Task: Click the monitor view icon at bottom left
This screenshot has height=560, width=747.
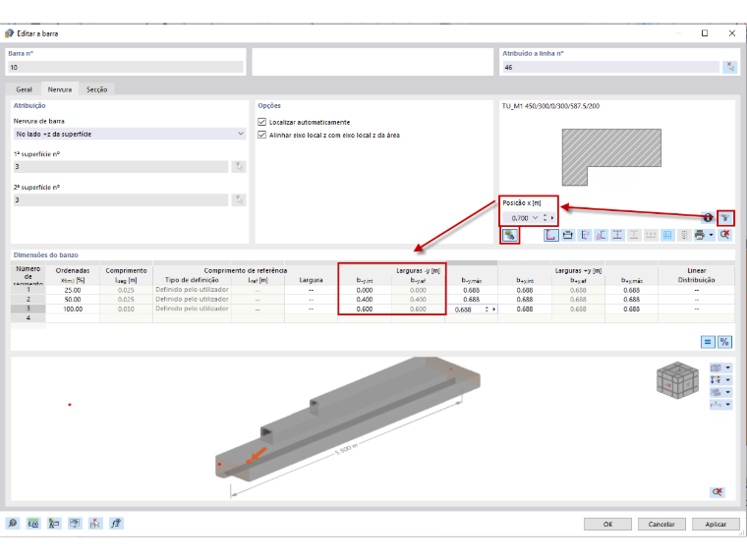Action: pos(75,524)
